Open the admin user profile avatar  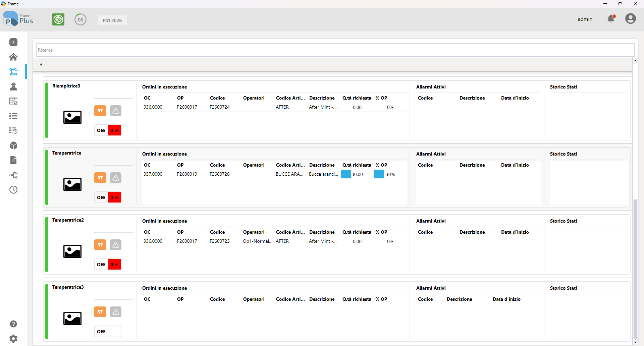631,19
